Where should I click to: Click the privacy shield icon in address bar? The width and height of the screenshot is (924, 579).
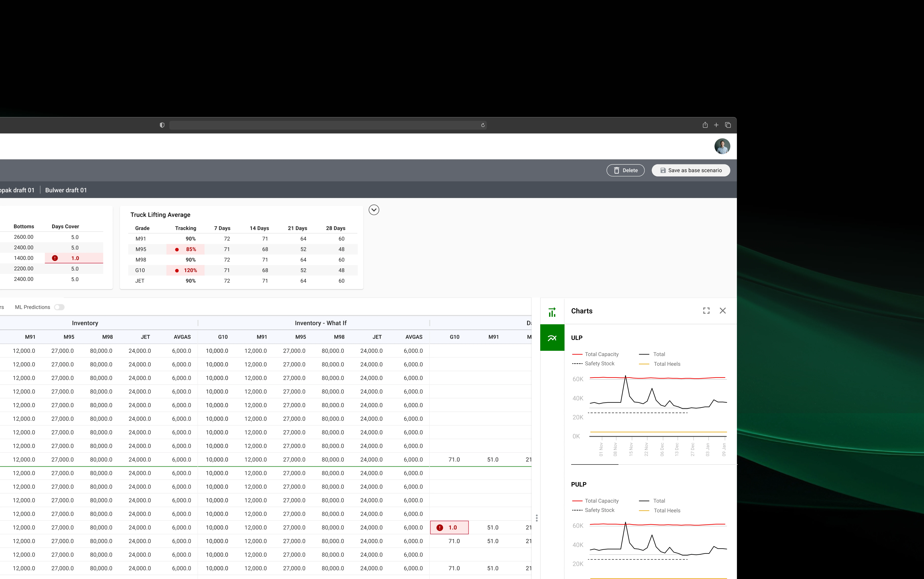(162, 125)
